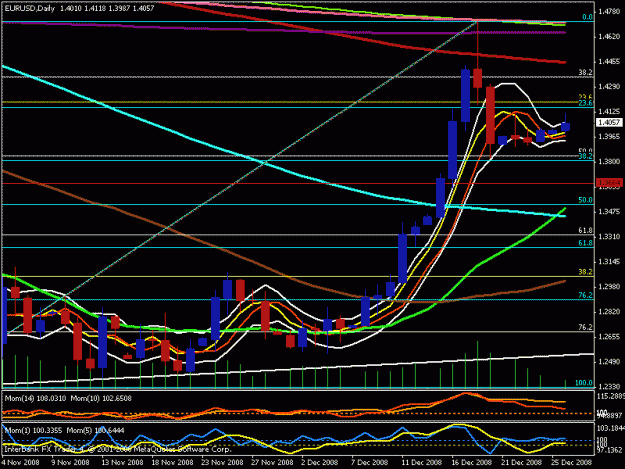Click the 1.4620 price axis label
Screen dimensions: 625x469
point(609,37)
